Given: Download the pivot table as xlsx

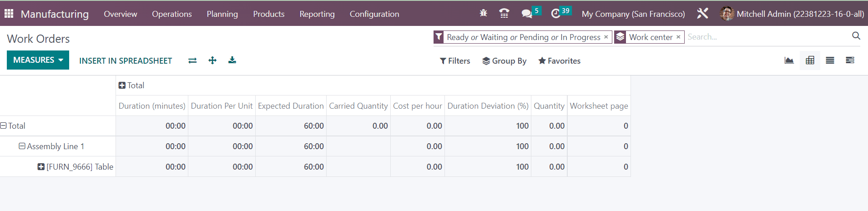Looking at the screenshot, I should point(232,60).
